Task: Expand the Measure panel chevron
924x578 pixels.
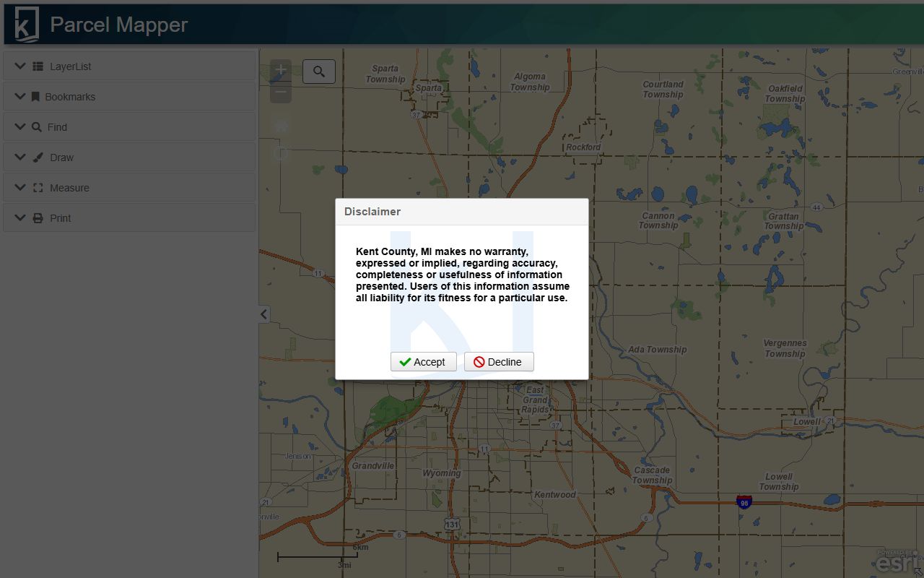Action: [19, 188]
